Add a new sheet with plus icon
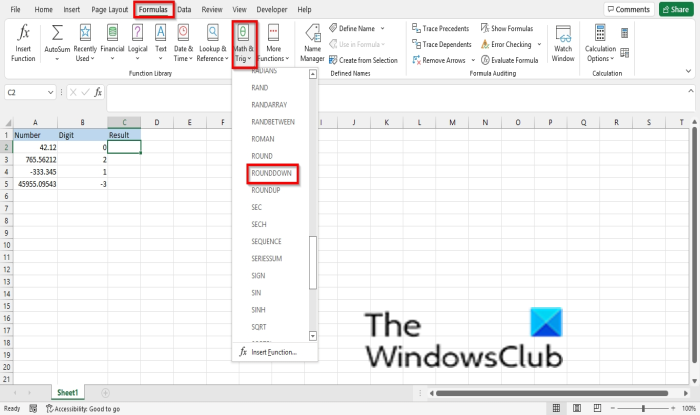Viewport: 700px width, 415px height. pyautogui.click(x=105, y=393)
